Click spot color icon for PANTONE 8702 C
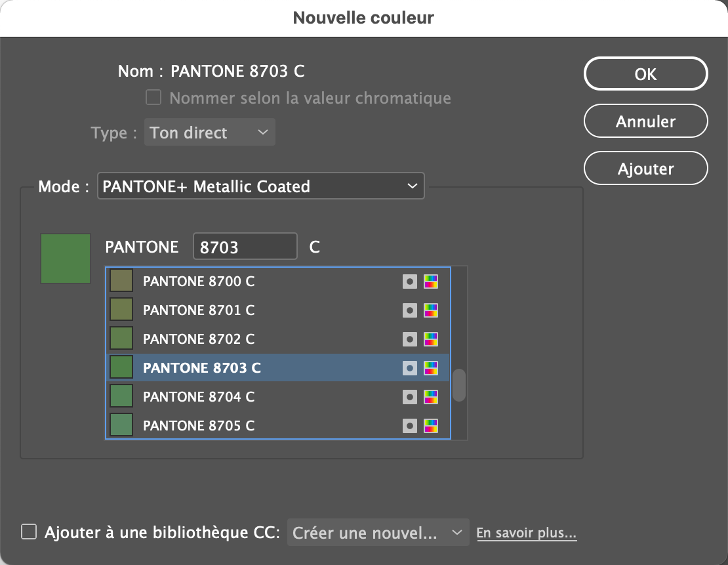Image resolution: width=728 pixels, height=565 pixels. click(x=410, y=339)
